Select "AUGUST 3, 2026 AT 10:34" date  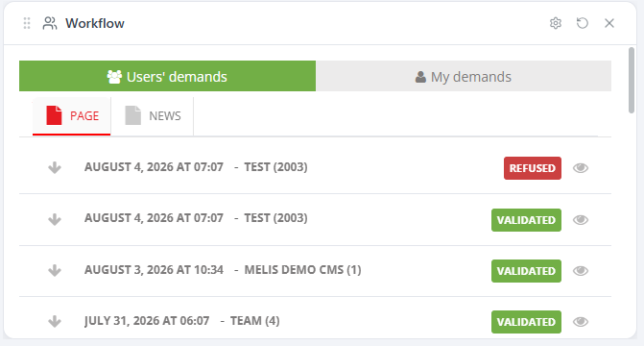(x=154, y=270)
